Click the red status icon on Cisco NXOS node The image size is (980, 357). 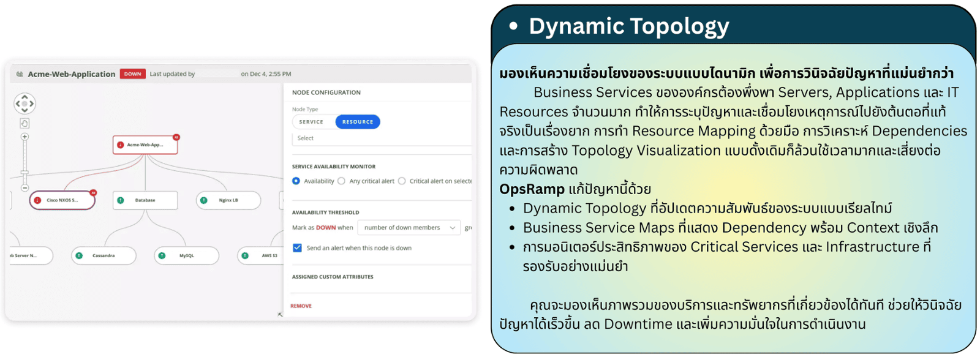[38, 200]
